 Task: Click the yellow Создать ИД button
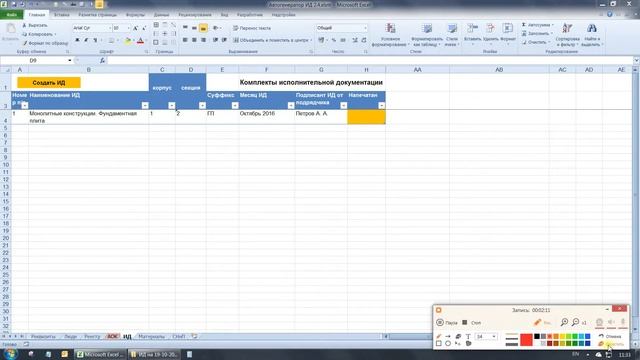pyautogui.click(x=49, y=83)
